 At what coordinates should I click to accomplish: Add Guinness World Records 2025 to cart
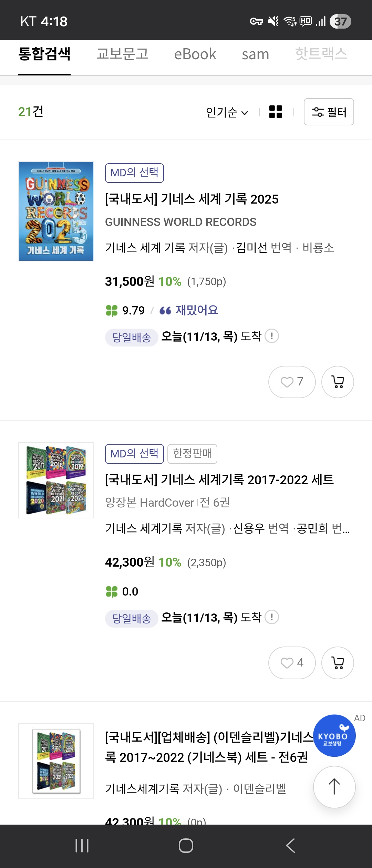click(337, 382)
